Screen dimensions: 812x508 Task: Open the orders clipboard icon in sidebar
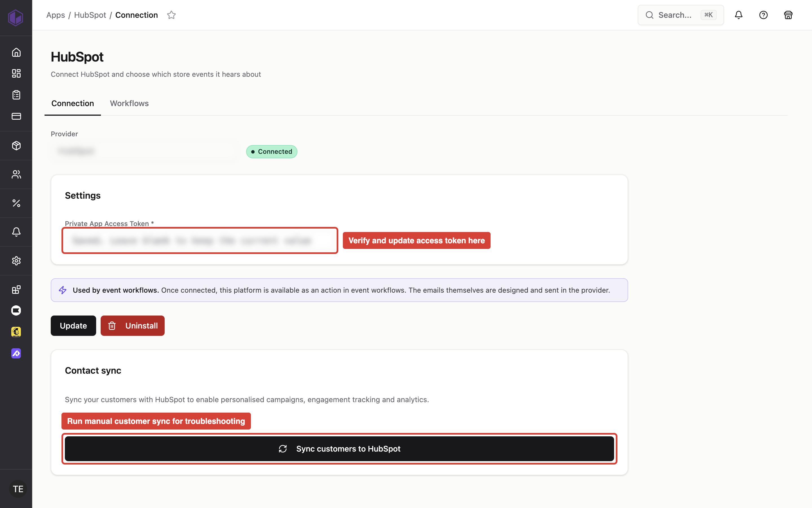pyautogui.click(x=16, y=95)
